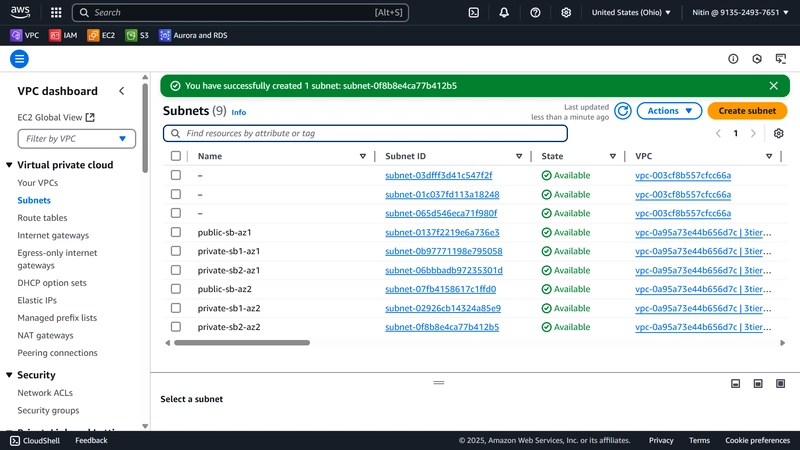Open Internet gateways in sidebar
This screenshot has width=800, height=450.
point(53,235)
